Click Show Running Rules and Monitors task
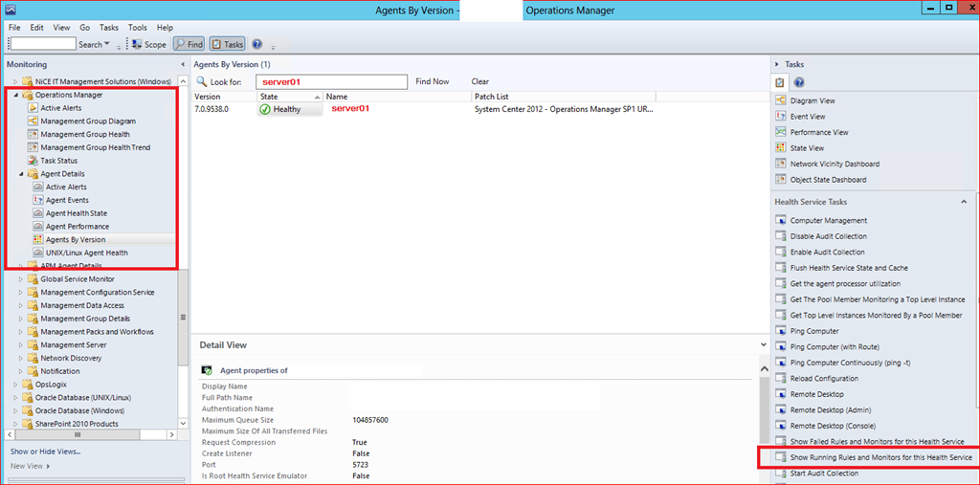 880,457
